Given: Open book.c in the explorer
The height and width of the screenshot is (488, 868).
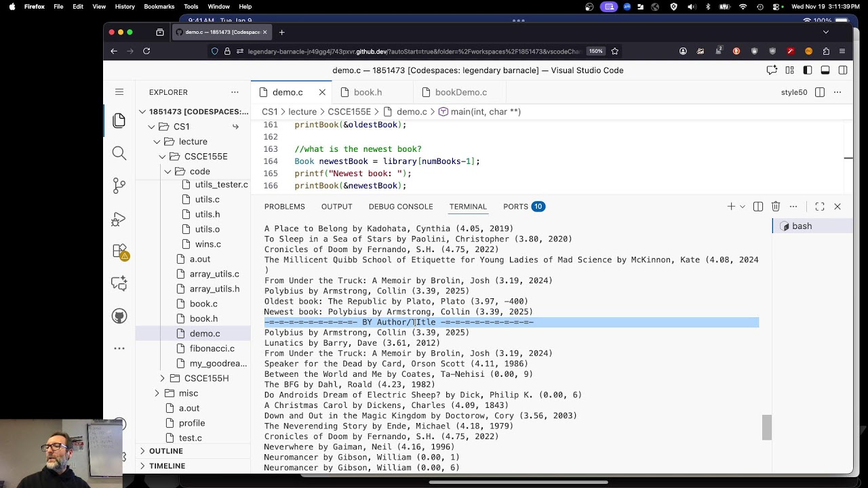Looking at the screenshot, I should pyautogui.click(x=203, y=304).
